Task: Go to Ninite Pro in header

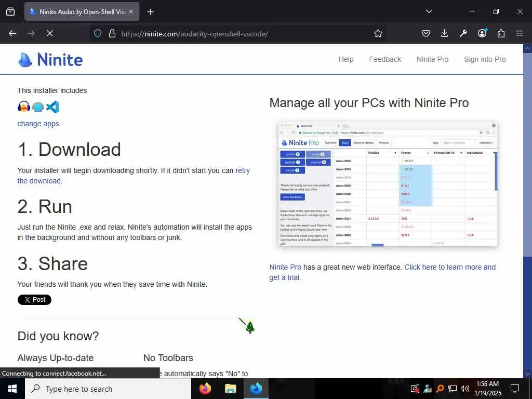Action: click(x=432, y=59)
